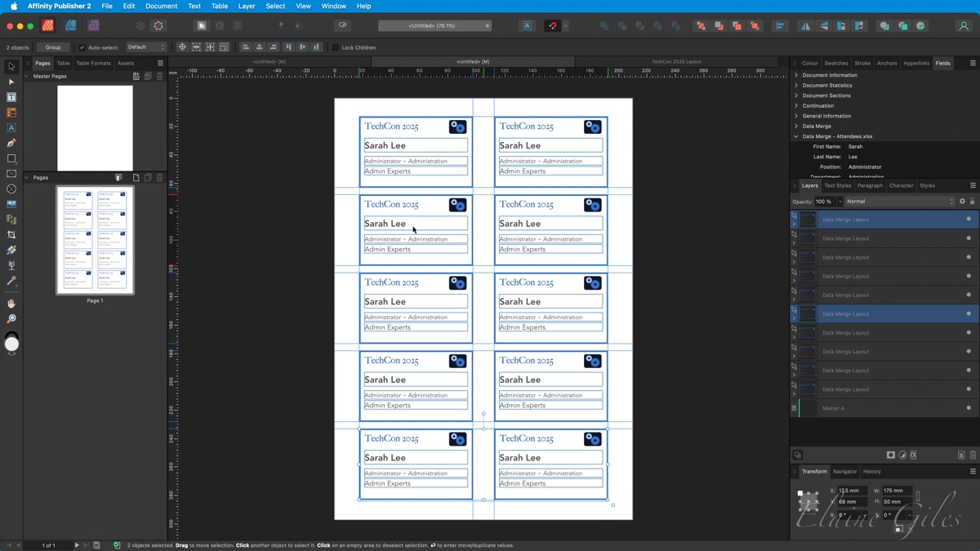980x551 pixels.
Task: Select the Node tool
Action: click(x=11, y=82)
